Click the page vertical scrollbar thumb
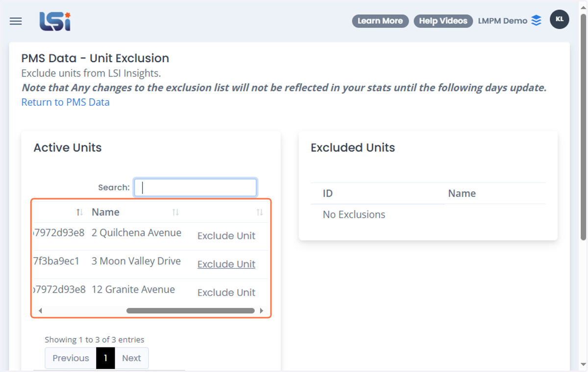Image resolution: width=588 pixels, height=372 pixels. pos(583,126)
